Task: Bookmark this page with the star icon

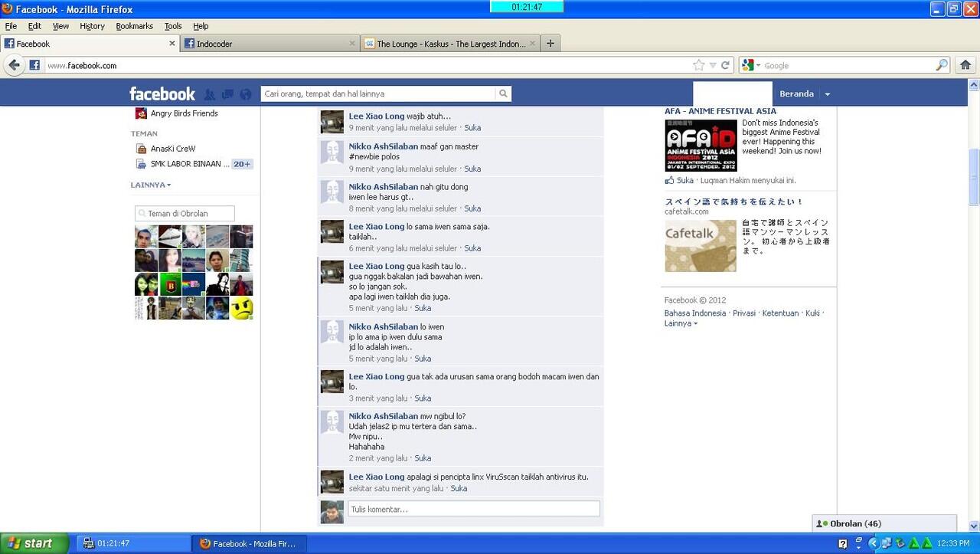Action: [x=698, y=65]
